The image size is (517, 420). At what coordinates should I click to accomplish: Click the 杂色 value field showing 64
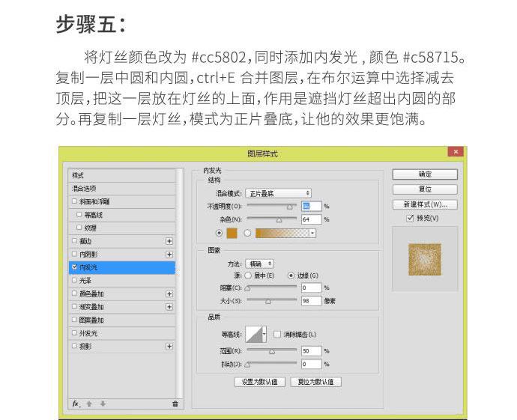311,219
